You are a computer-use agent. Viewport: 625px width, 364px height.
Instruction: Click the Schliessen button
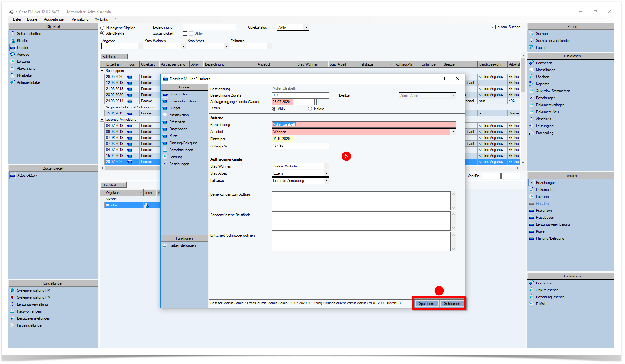tap(452, 304)
